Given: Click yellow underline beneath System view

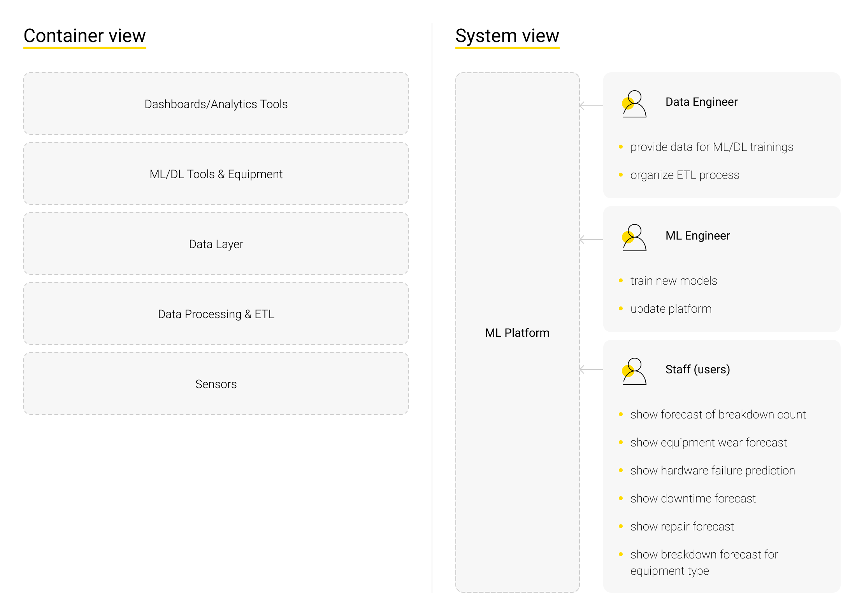Looking at the screenshot, I should (507, 48).
